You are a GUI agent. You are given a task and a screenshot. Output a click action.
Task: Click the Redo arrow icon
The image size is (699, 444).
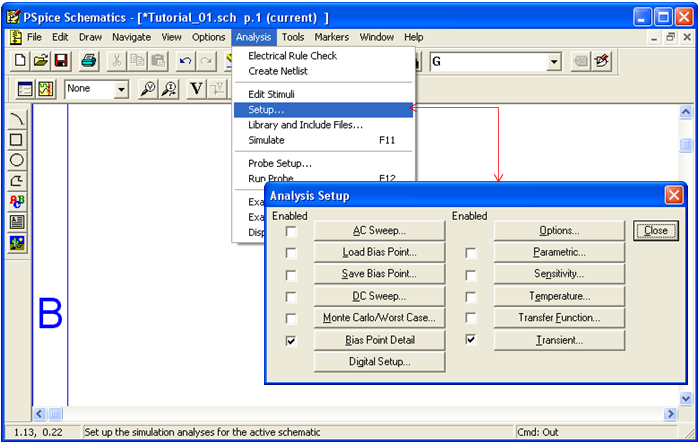(x=206, y=61)
